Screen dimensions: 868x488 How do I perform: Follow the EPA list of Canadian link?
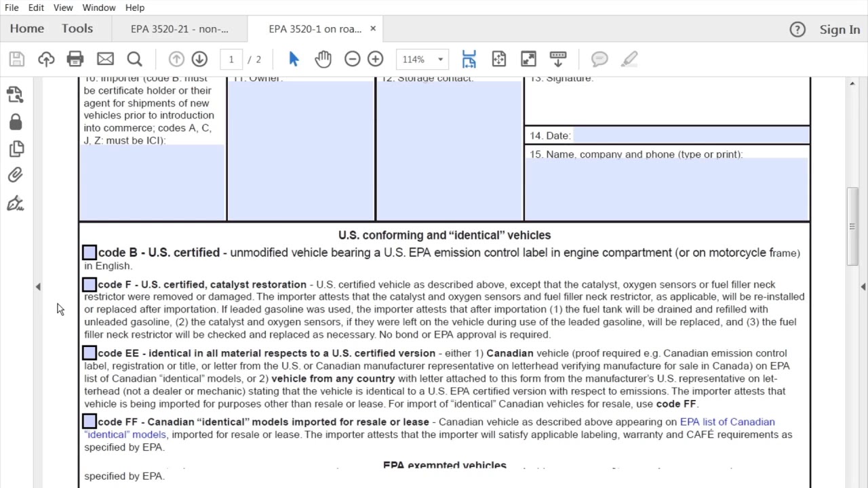pos(727,422)
